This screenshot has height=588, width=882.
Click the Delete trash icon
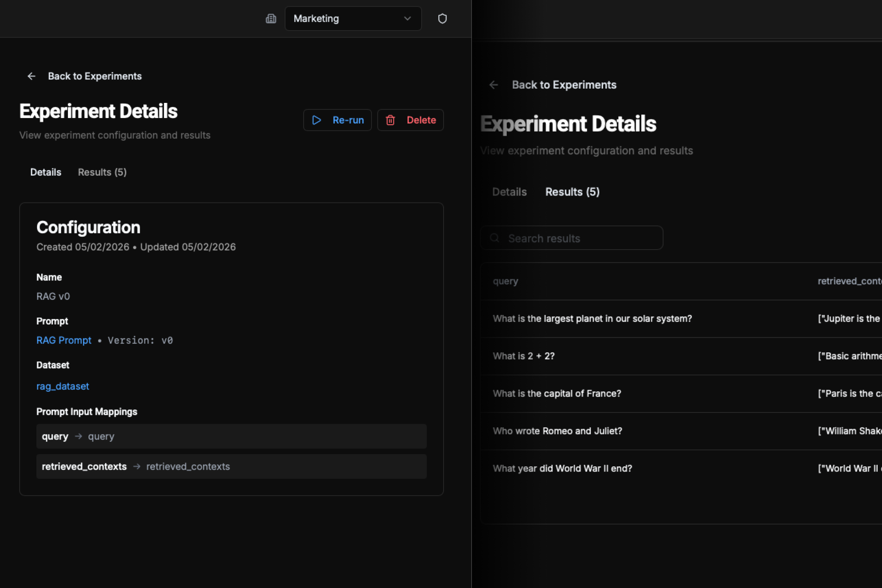pos(390,120)
